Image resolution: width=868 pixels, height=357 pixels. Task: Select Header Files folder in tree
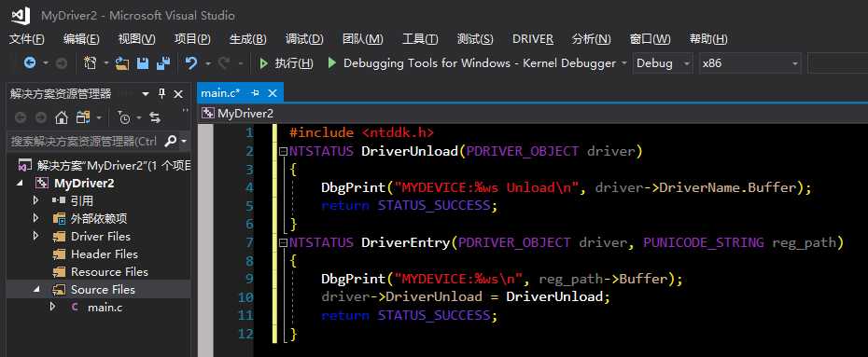(105, 254)
